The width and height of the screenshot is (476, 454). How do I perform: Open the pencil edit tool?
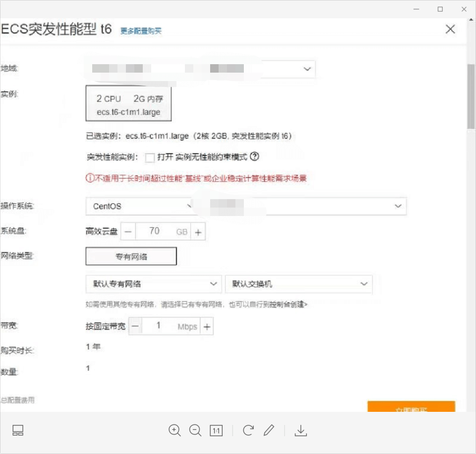tap(269, 431)
